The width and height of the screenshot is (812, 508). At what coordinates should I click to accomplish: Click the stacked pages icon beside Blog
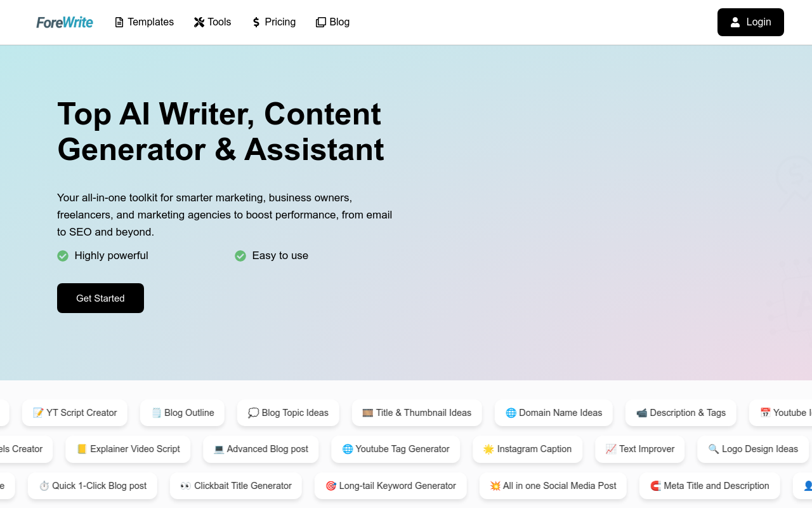click(x=321, y=22)
